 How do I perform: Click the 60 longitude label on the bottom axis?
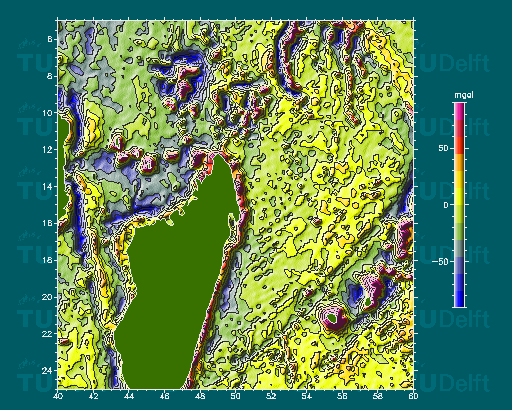[x=413, y=396]
